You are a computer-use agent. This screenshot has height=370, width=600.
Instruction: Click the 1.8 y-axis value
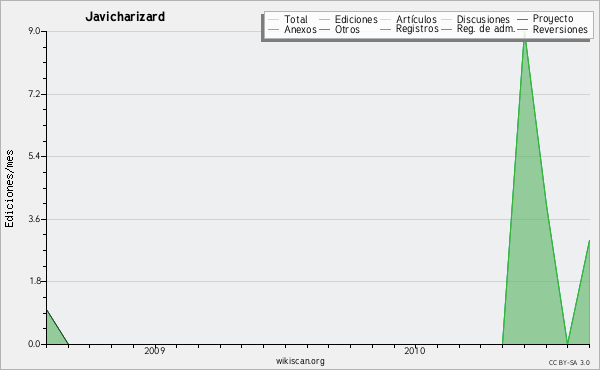[35, 281]
